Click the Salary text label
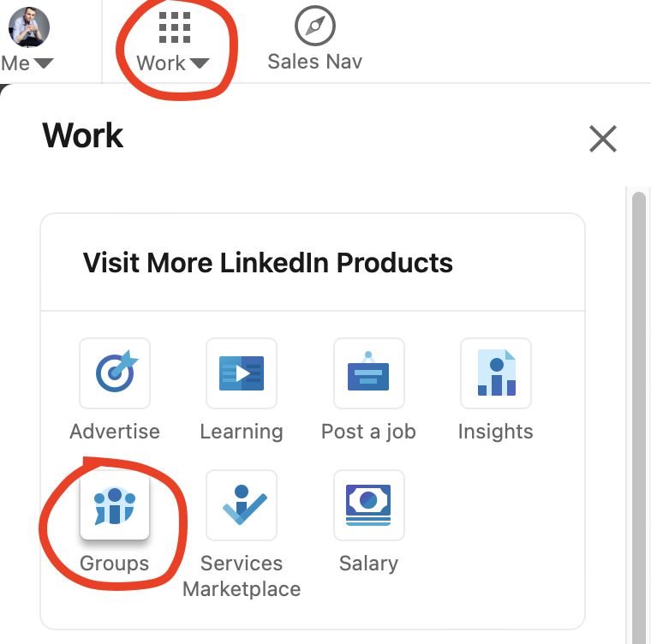651x644 pixels. (x=368, y=563)
